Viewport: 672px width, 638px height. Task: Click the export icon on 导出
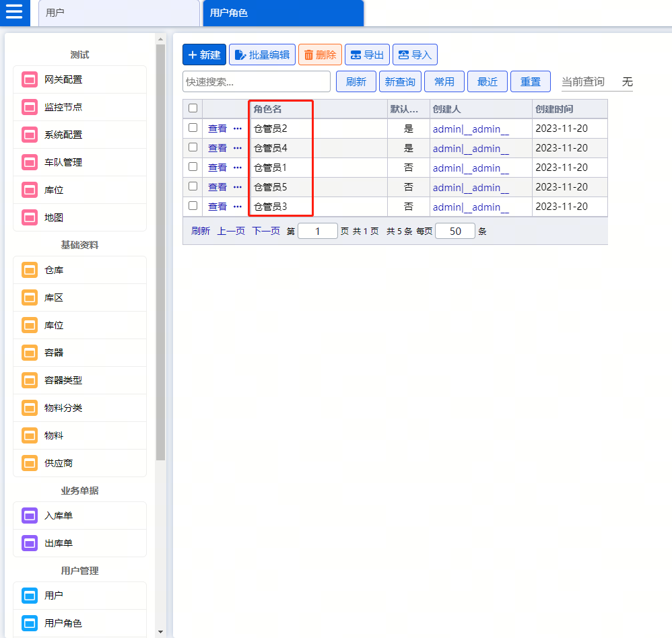356,55
